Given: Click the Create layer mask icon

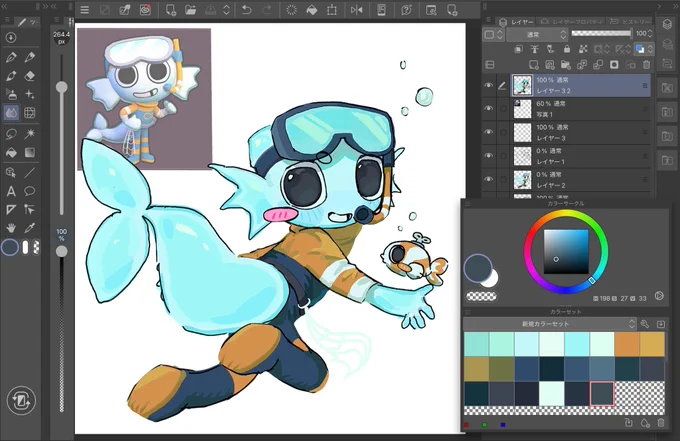Looking at the screenshot, I should pyautogui.click(x=614, y=65).
